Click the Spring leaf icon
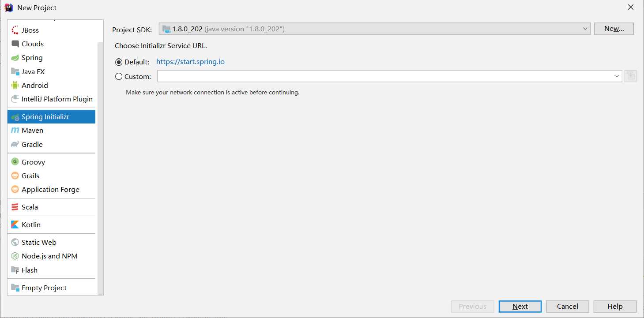This screenshot has width=644, height=318. pos(15,58)
